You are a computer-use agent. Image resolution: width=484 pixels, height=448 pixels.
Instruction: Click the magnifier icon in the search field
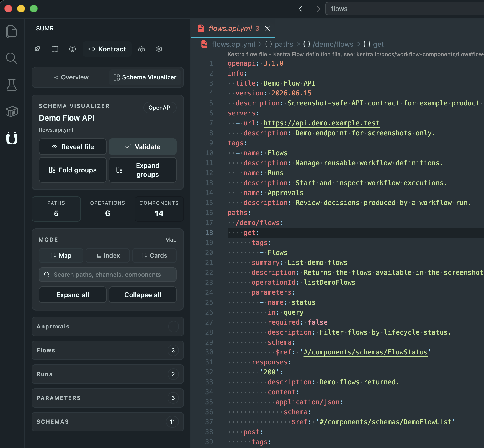tap(47, 275)
